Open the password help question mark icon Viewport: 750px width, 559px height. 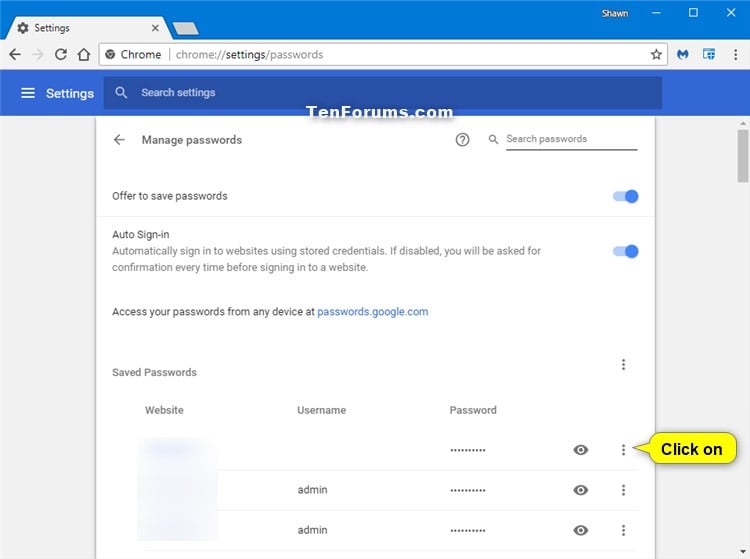tap(462, 140)
